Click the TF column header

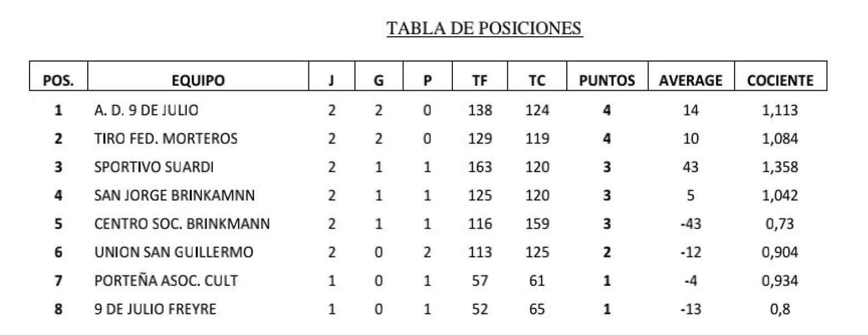480,81
